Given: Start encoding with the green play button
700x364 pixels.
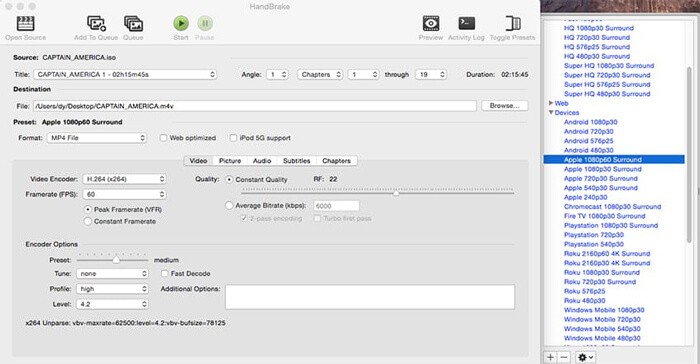Looking at the screenshot, I should point(181,23).
